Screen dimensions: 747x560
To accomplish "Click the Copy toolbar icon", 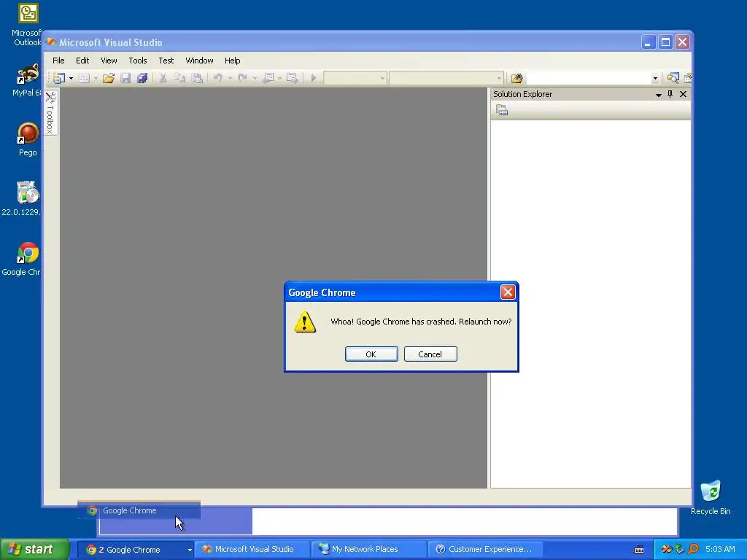I will coord(179,78).
